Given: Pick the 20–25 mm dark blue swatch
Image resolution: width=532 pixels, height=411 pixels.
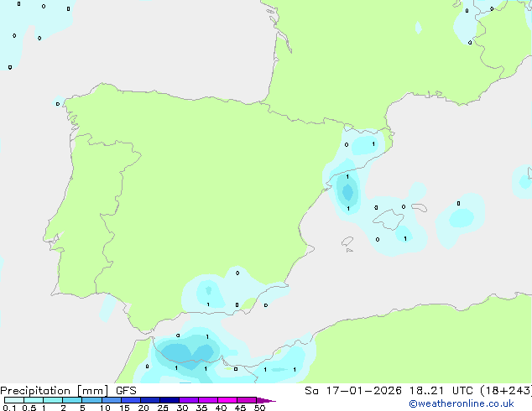Looking at the screenshot, I should point(149,400).
